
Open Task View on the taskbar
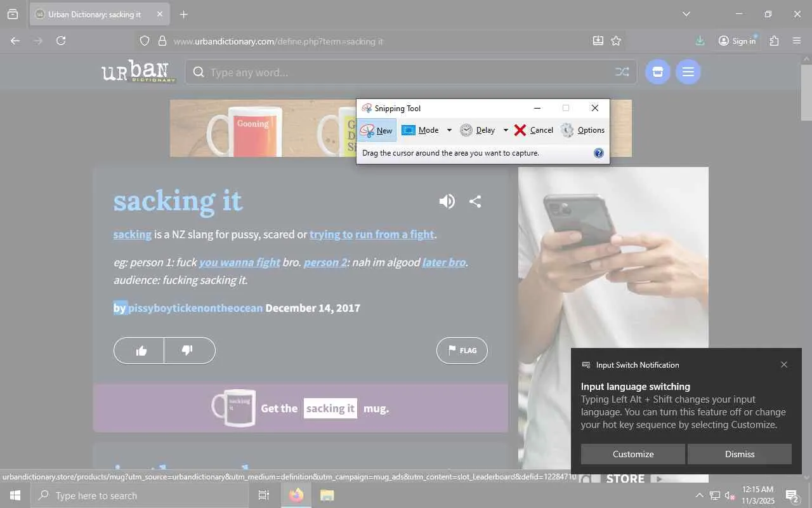[x=264, y=495]
